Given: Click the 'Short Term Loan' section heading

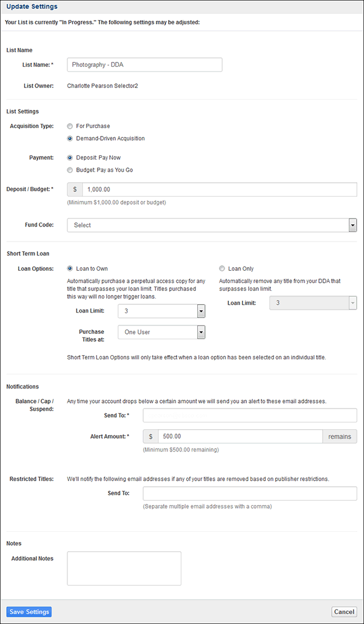Looking at the screenshot, I should (28, 254).
